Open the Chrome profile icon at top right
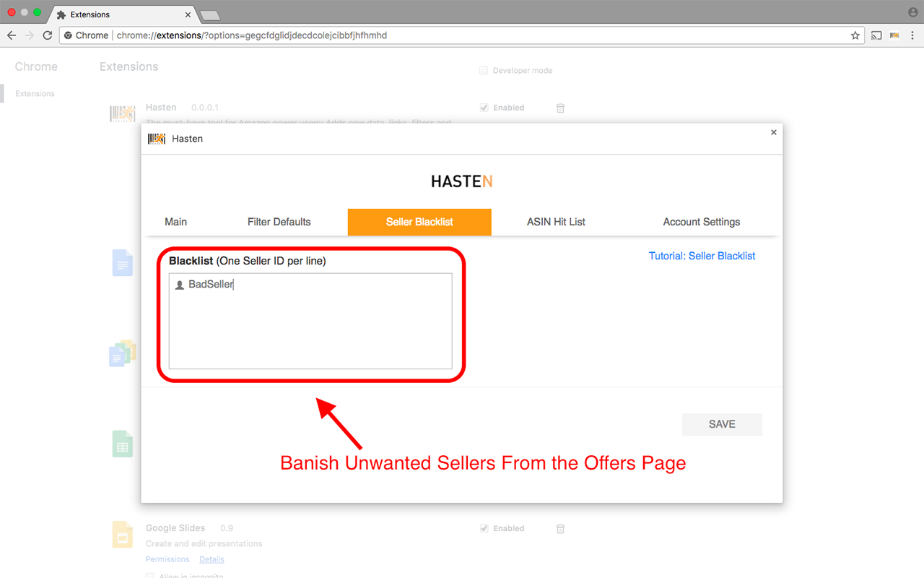924x578 pixels. click(913, 12)
